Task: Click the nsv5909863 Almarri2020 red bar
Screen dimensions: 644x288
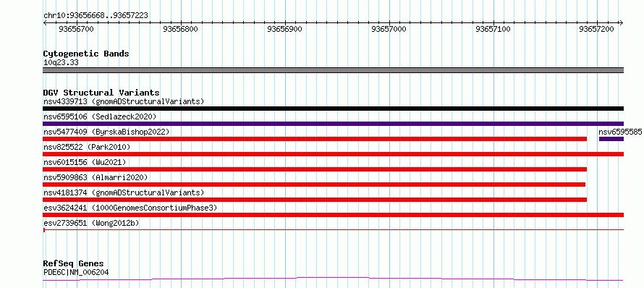Action: (x=314, y=185)
